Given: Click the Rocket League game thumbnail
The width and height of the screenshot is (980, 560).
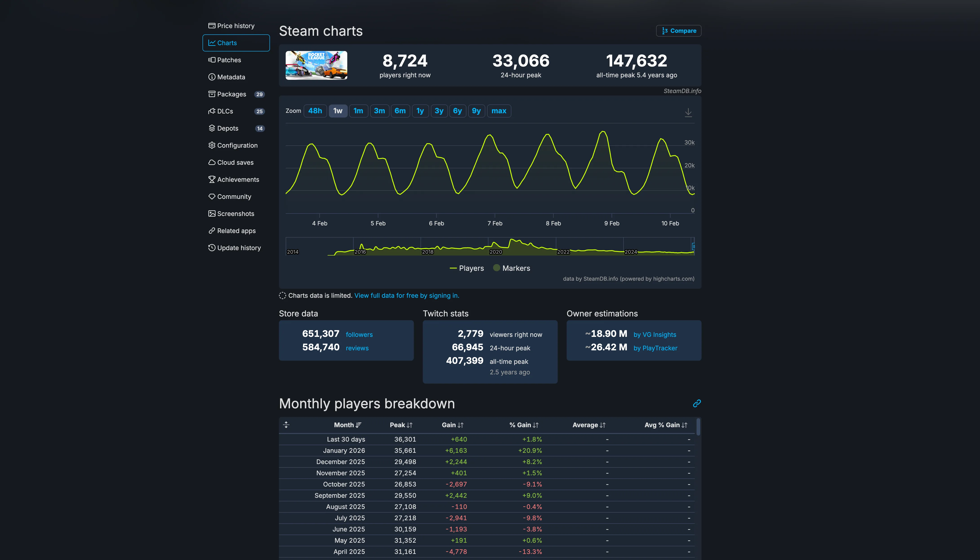Looking at the screenshot, I should (316, 65).
